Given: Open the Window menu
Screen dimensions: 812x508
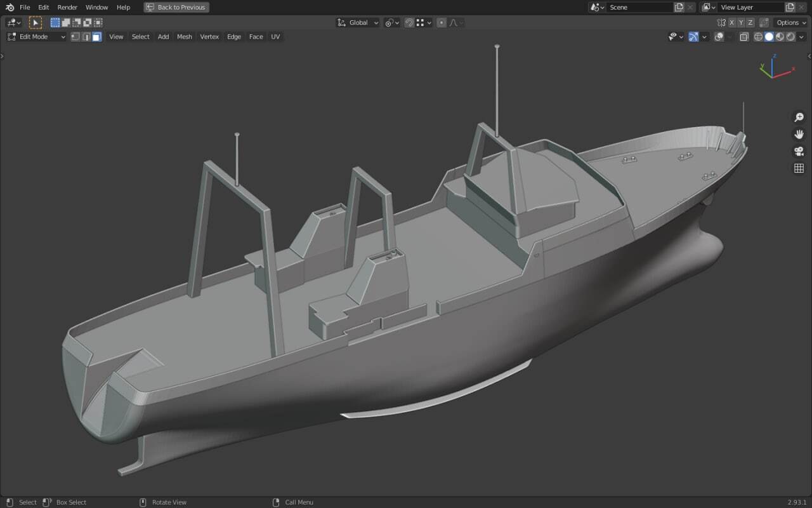Looking at the screenshot, I should pyautogui.click(x=96, y=7).
